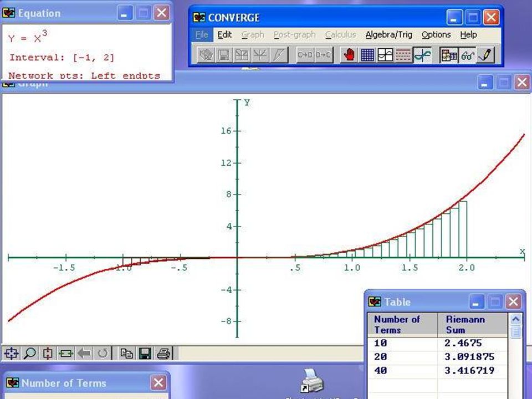Click Riemann sum value 3.091875
Screen dimensions: 532x399
(x=469, y=356)
